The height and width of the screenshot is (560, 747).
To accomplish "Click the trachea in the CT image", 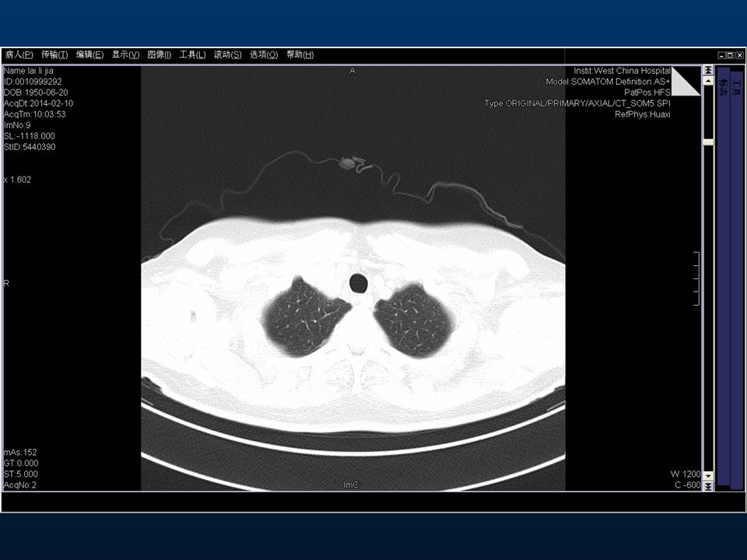I will [359, 283].
